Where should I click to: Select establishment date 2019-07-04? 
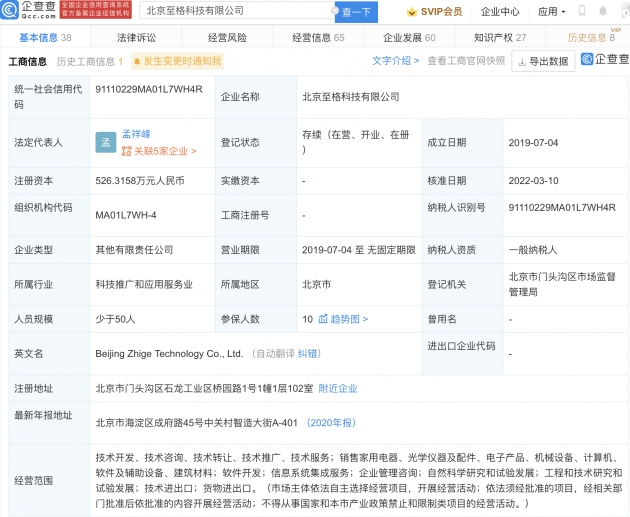tap(533, 143)
